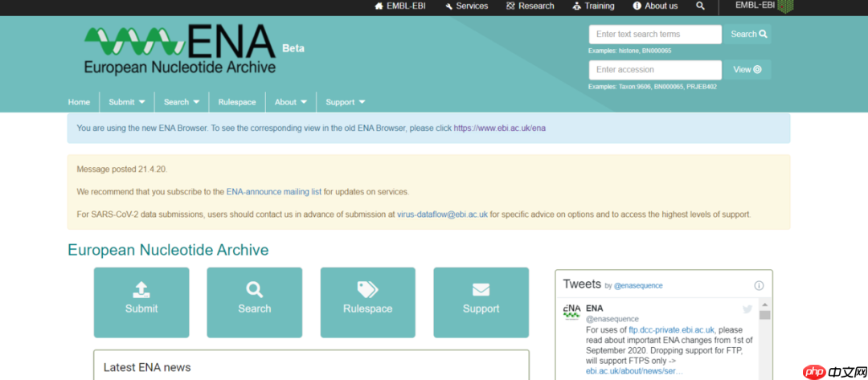Open the Research top bar link
Viewport: 868px width, 380px height.
tap(530, 6)
